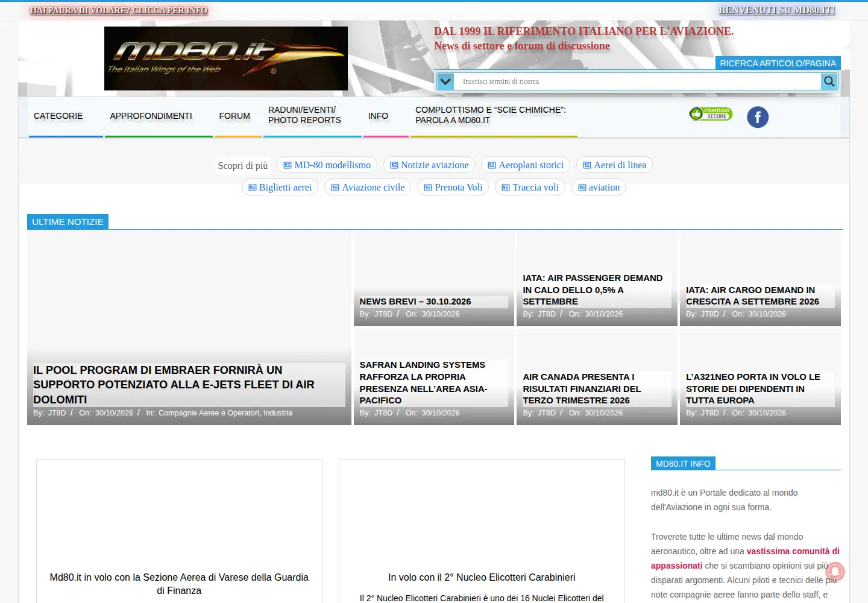Click the Comodo Secure badge

[711, 114]
